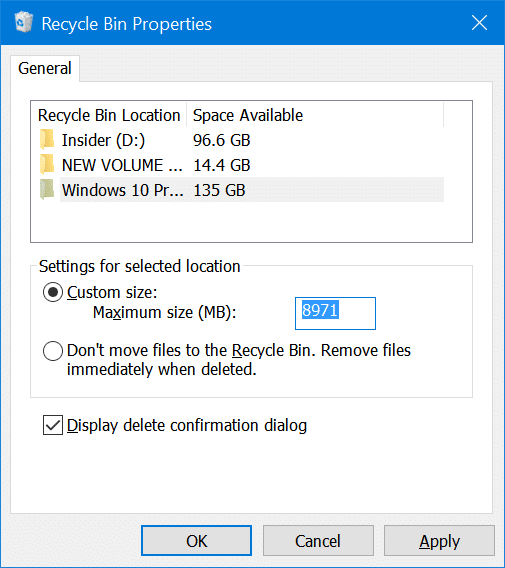Click the Windows 10 Pr... drive folder icon
Screen dimensions: 505x568
[47, 190]
